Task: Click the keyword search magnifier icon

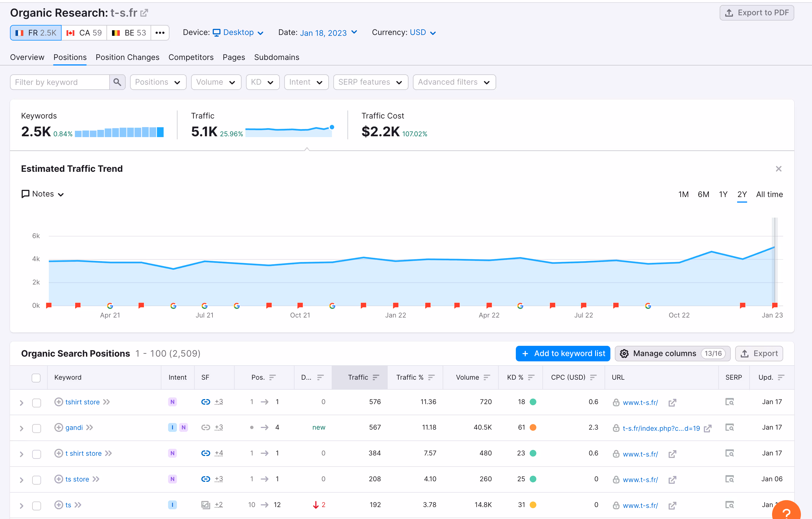Action: pos(117,82)
